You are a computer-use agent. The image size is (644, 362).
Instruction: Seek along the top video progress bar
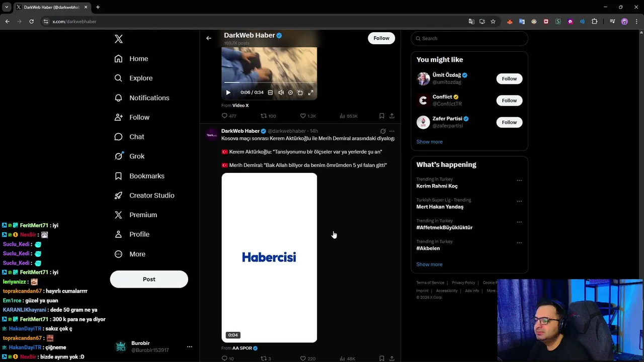point(269,82)
